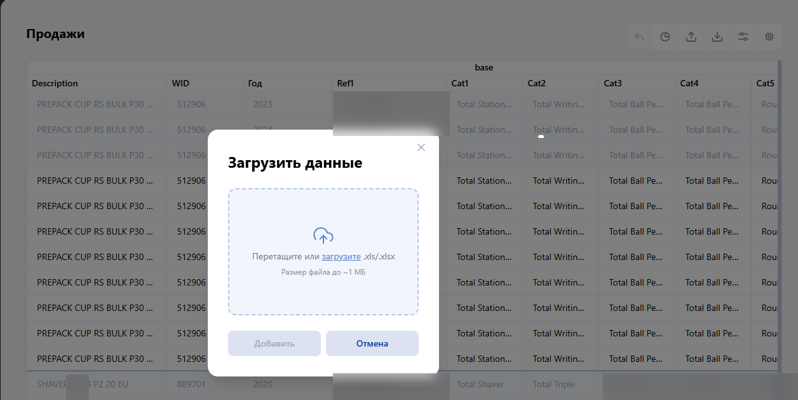This screenshot has height=400, width=798.
Task: Close the Загрузить данные dialog
Action: (421, 148)
